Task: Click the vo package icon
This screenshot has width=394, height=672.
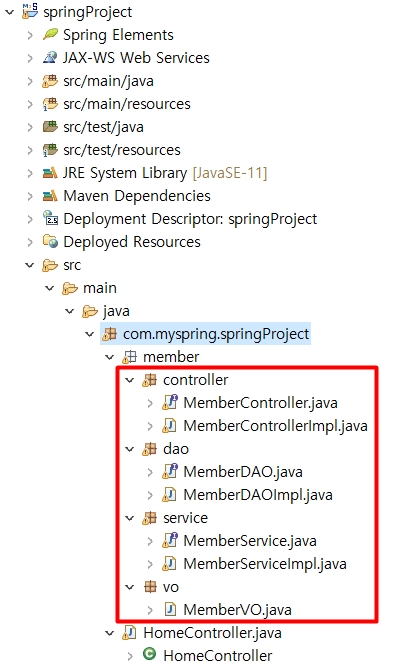Action: click(150, 587)
